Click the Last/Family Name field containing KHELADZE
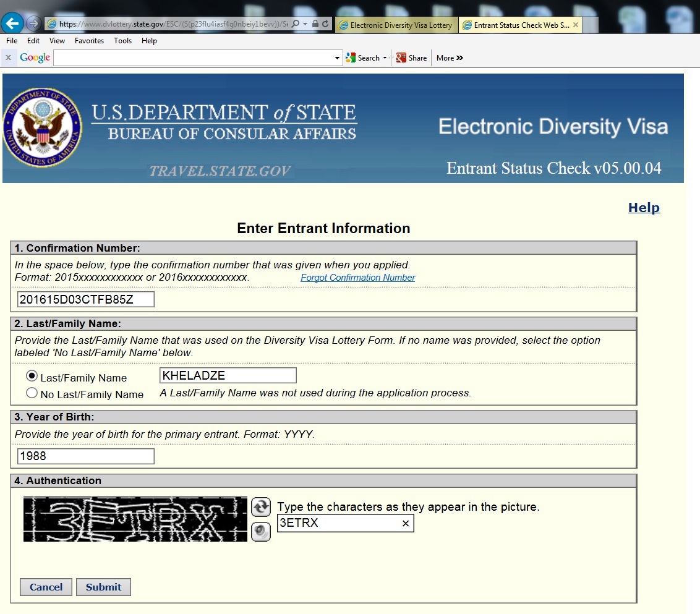700x614 pixels. click(x=228, y=375)
